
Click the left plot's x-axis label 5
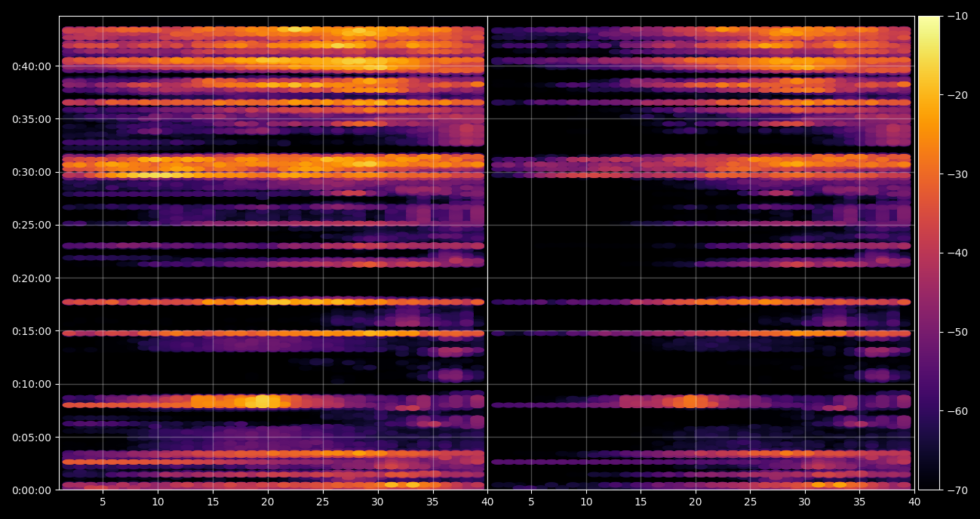[103, 502]
